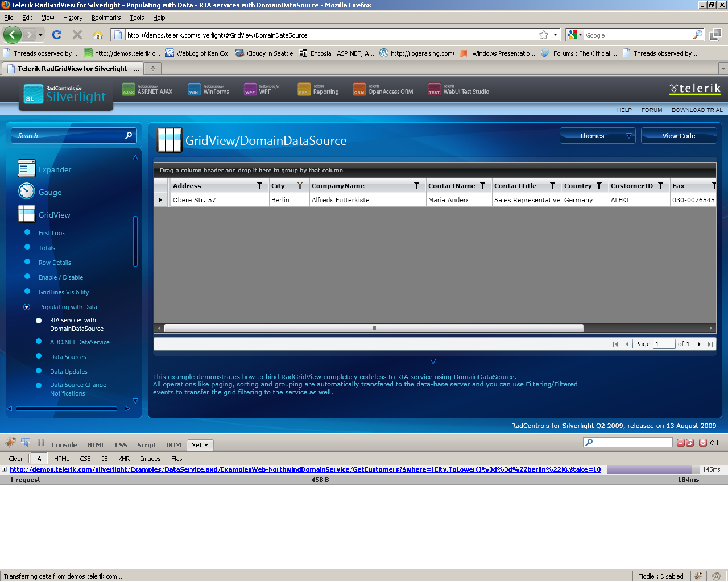
Task: Go to Firefox home page
Action: (x=98, y=35)
